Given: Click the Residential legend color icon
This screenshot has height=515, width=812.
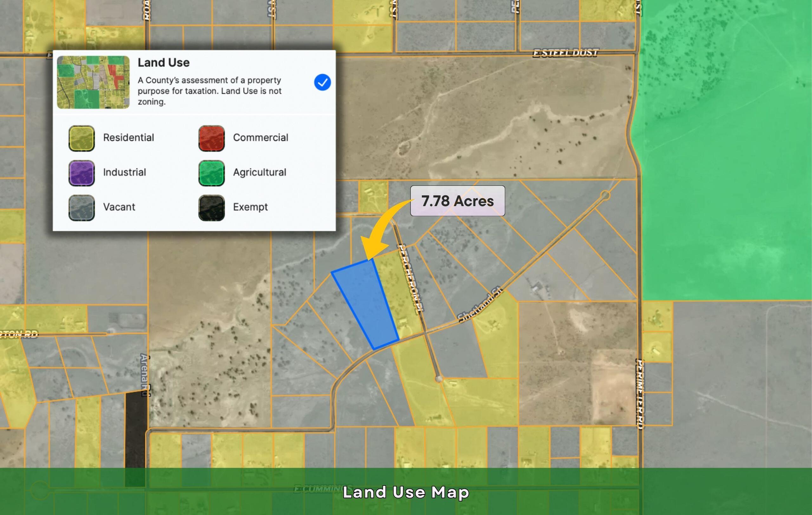Looking at the screenshot, I should [81, 138].
